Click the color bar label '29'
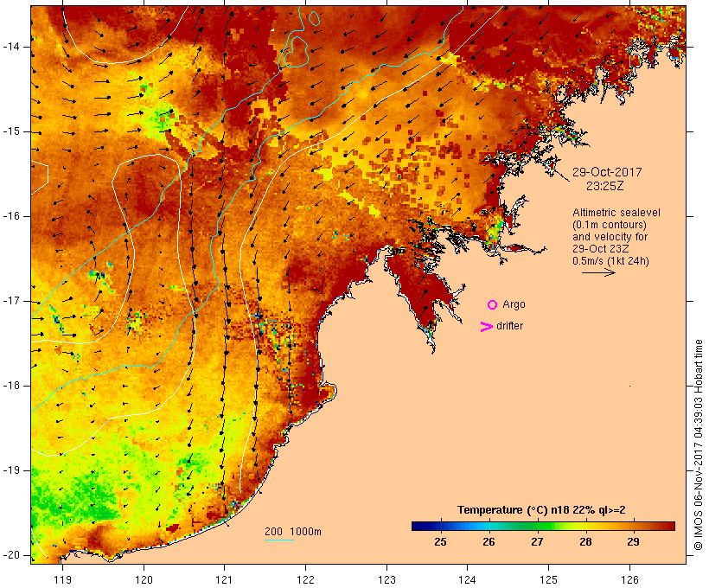This screenshot has height=588, width=709. (x=634, y=542)
